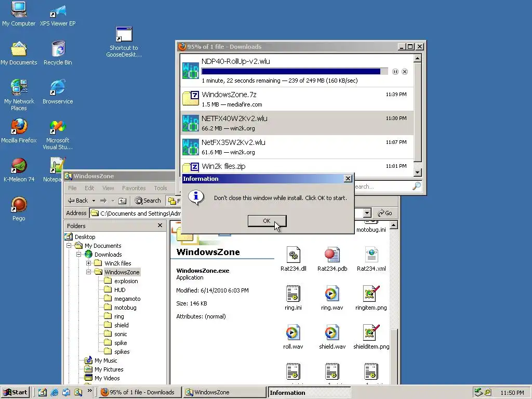Screen dimensions: 532x399
Task: Select megamoto folder in tree
Action: (123, 299)
